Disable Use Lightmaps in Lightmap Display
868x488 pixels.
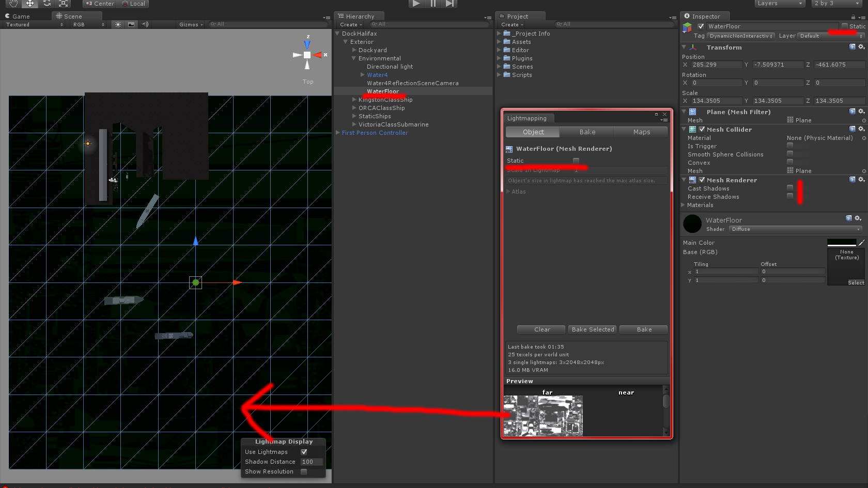coord(304,451)
